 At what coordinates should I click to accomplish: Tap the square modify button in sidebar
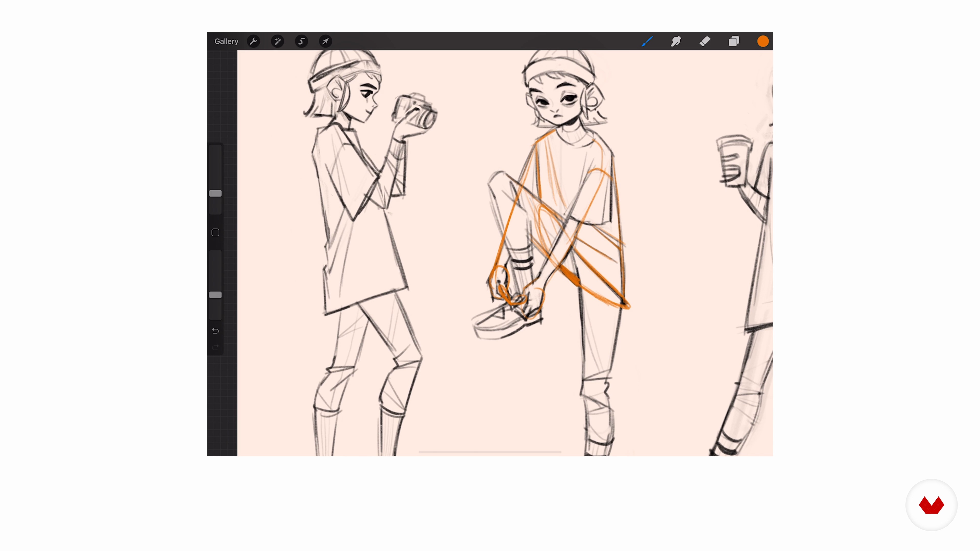tap(215, 232)
